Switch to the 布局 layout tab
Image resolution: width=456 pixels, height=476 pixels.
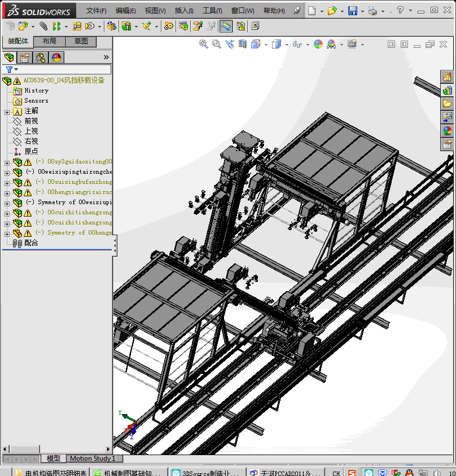coord(50,42)
